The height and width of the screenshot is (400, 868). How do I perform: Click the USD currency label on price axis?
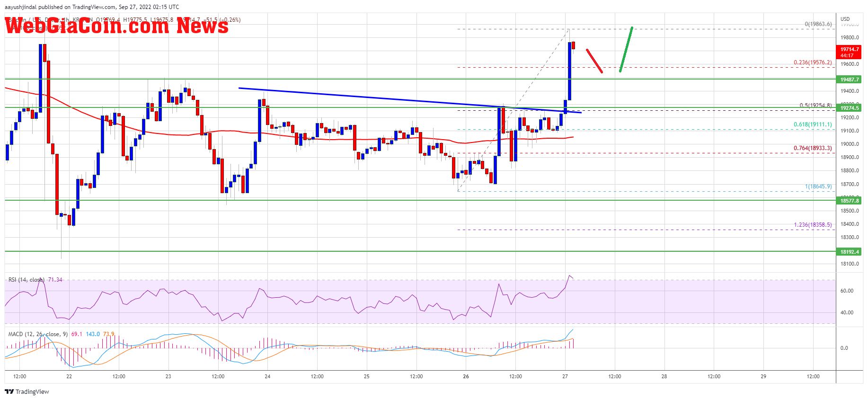[x=845, y=19]
